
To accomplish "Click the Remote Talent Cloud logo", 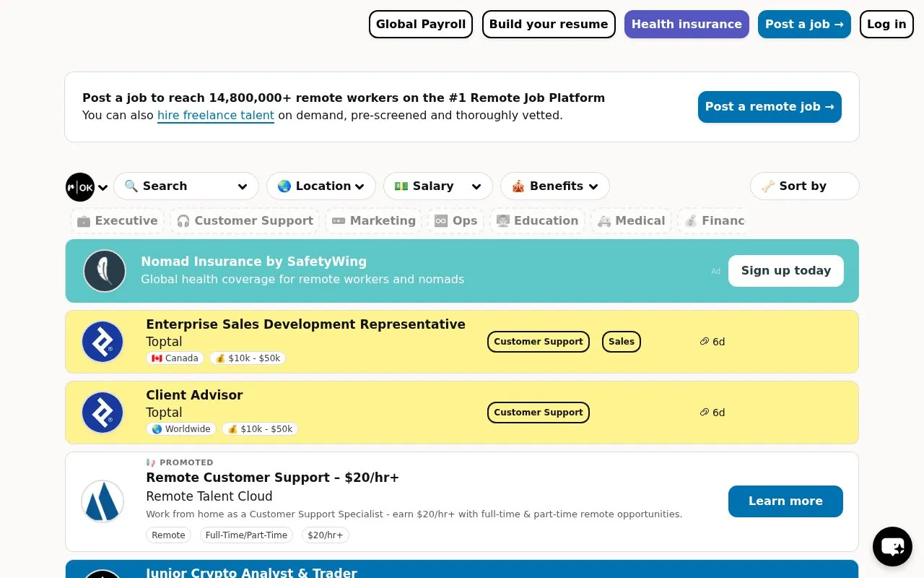I will (103, 501).
